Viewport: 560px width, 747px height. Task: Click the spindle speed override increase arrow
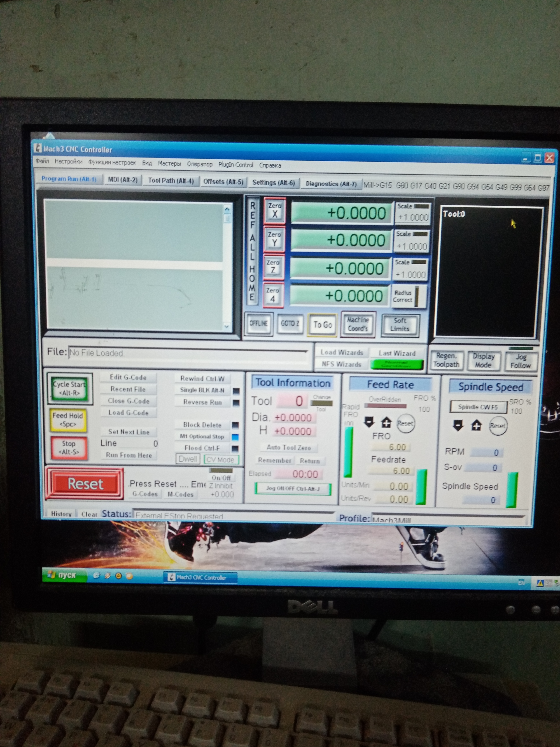[476, 426]
